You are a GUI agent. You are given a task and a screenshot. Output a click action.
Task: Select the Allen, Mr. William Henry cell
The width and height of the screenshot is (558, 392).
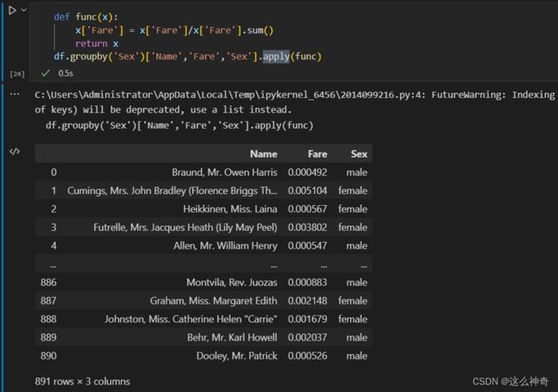pos(225,246)
